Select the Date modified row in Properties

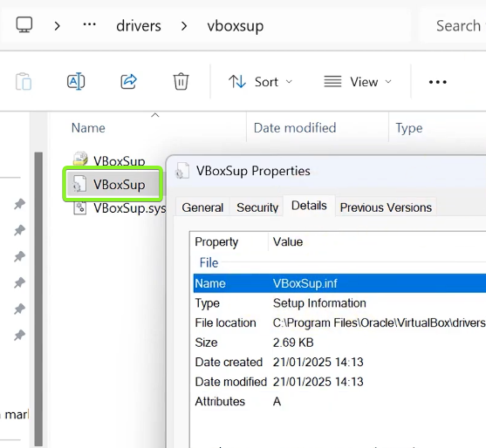339,382
